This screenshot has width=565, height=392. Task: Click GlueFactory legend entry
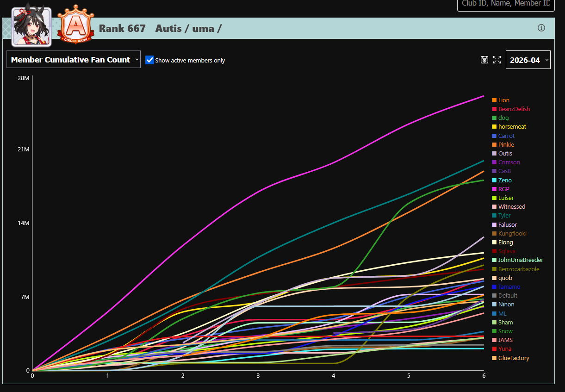(x=510, y=358)
